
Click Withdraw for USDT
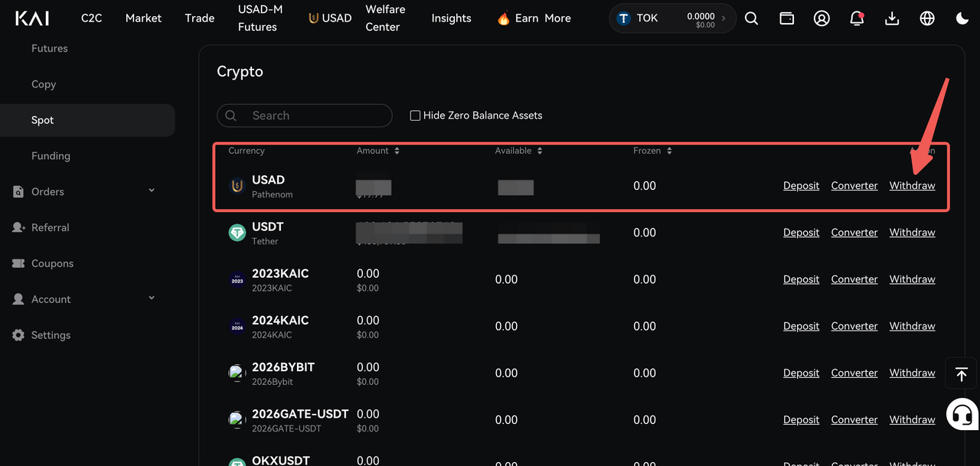(912, 233)
